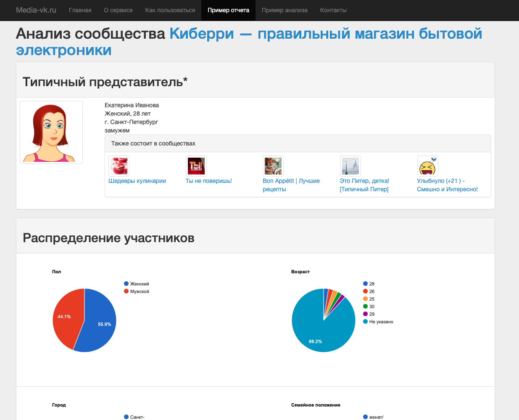The image size is (519, 420).
Task: Click the Екатерина Иванова avatar picture
Action: point(51,132)
